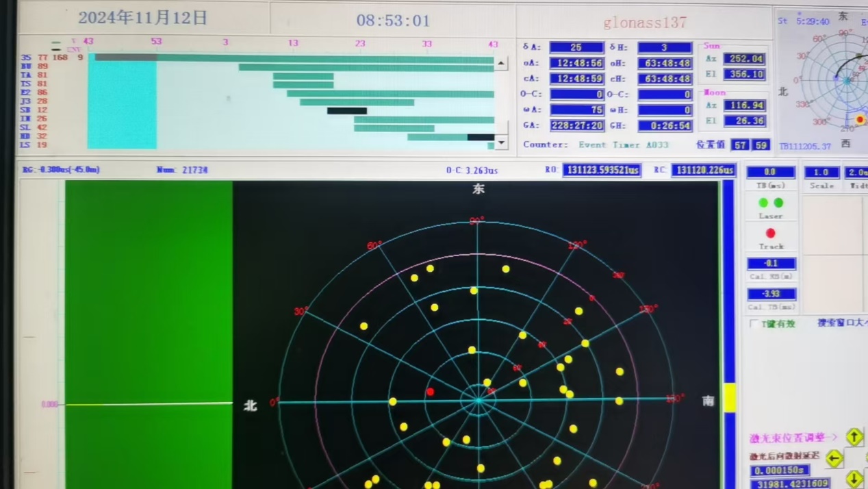Click the down arrow laser beam adjustment button
This screenshot has height=489, width=868.
tap(854, 478)
